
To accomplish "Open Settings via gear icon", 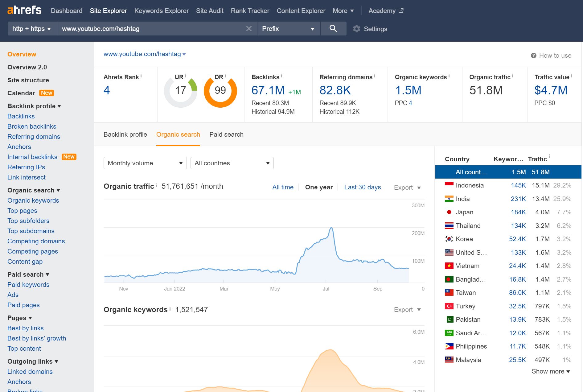I will coord(357,29).
